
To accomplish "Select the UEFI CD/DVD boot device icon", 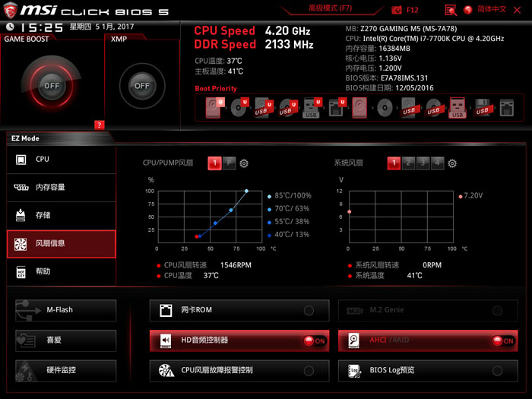I will coord(239,108).
